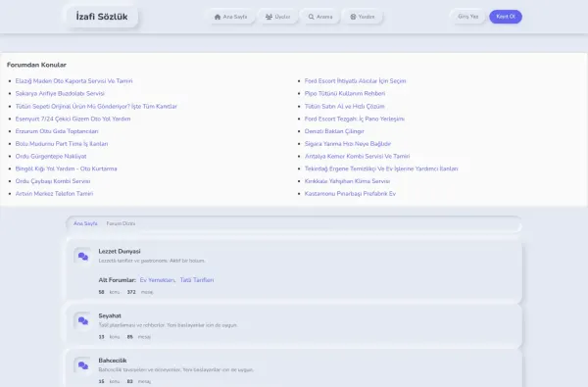
Task: Open Ana Sayfa breadcrumb link
Action: (x=85, y=223)
